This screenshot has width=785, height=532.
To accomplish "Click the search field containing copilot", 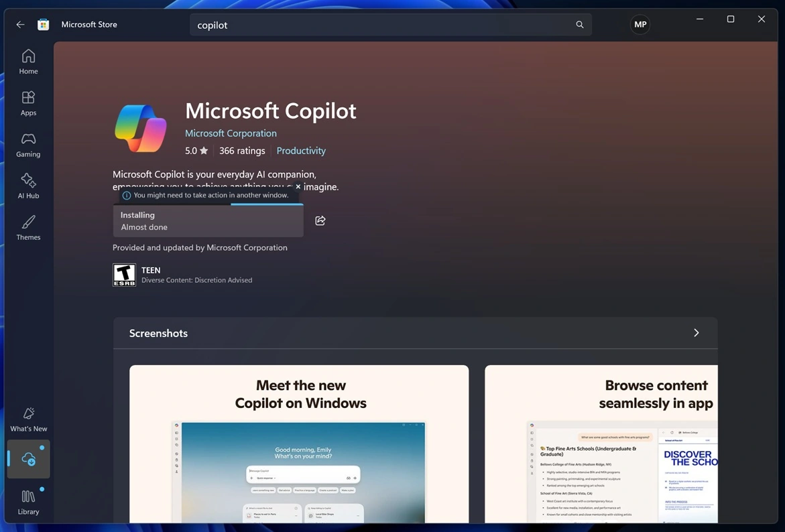I will pyautogui.click(x=389, y=24).
